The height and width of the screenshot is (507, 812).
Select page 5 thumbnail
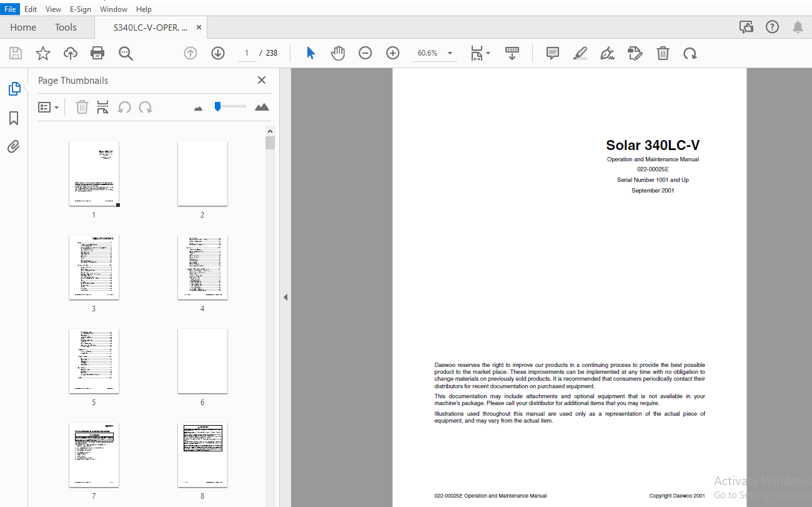(x=94, y=361)
